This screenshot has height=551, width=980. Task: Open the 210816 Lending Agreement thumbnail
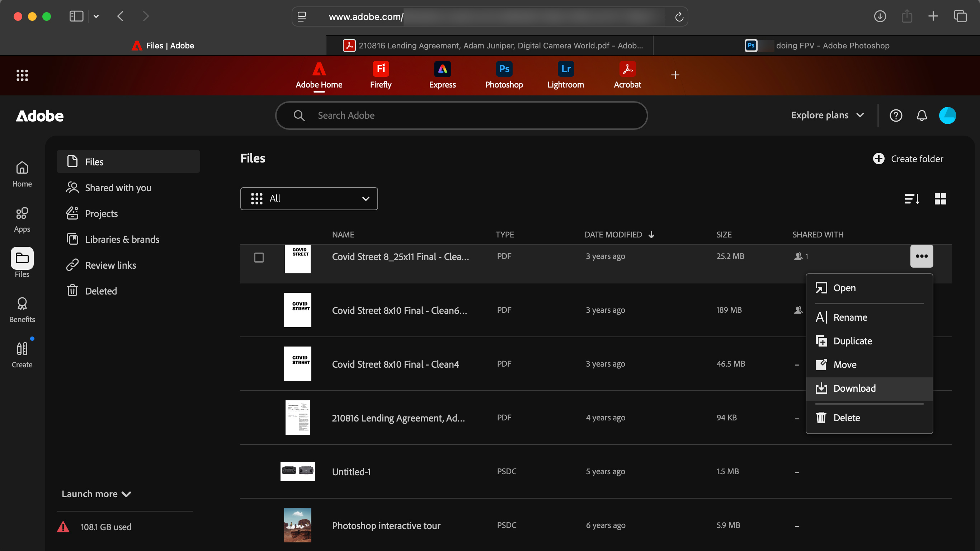tap(297, 418)
